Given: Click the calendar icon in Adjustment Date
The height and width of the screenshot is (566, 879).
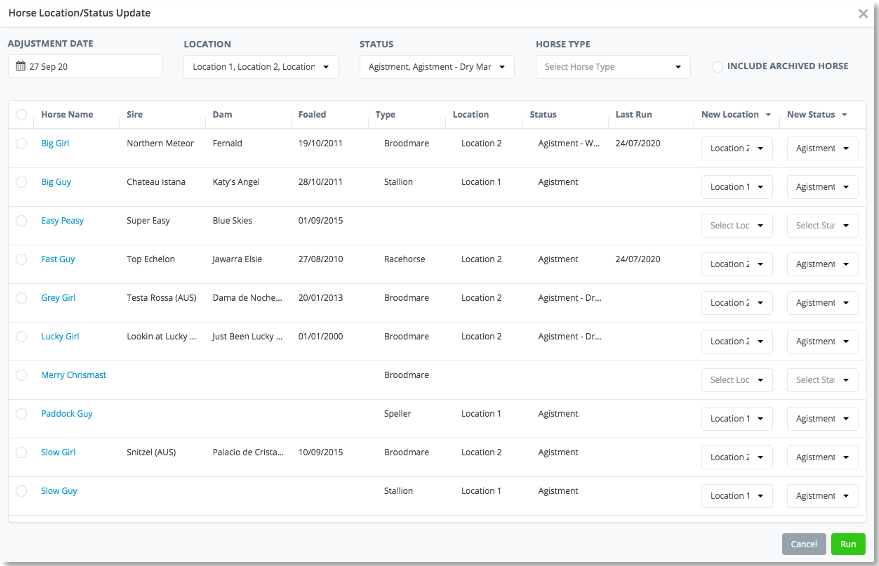Looking at the screenshot, I should (21, 66).
